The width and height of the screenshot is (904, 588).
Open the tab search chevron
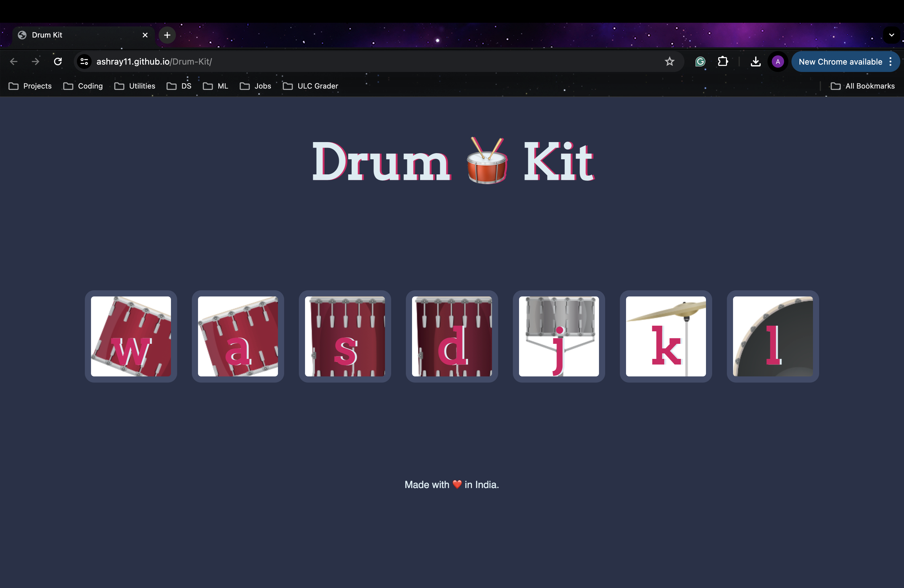pyautogui.click(x=892, y=35)
